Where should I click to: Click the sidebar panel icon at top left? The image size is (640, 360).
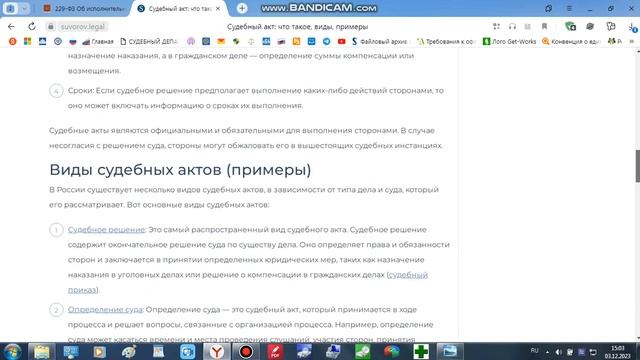click(11, 8)
